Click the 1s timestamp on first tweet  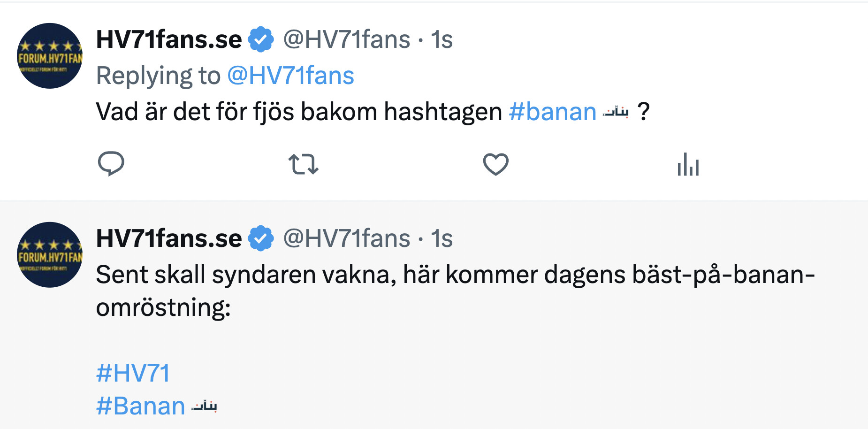[x=442, y=39]
